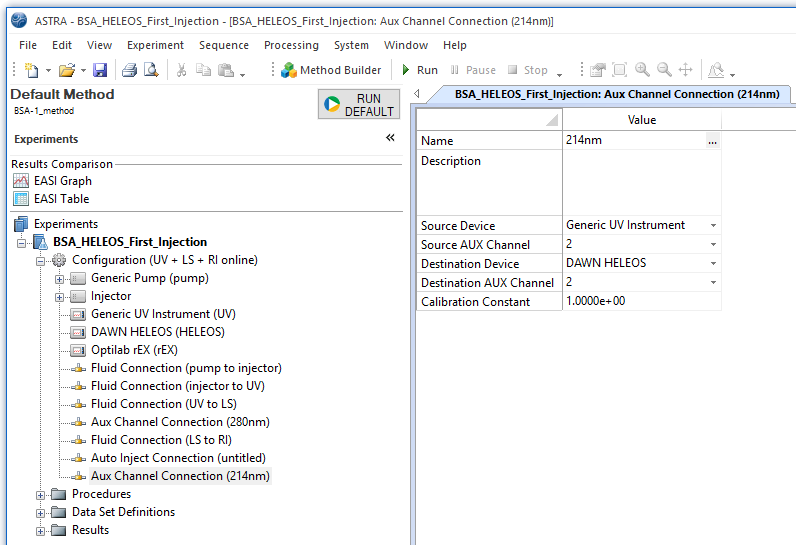Image resolution: width=796 pixels, height=545 pixels.
Task: Open the Processing menu
Action: coord(291,45)
